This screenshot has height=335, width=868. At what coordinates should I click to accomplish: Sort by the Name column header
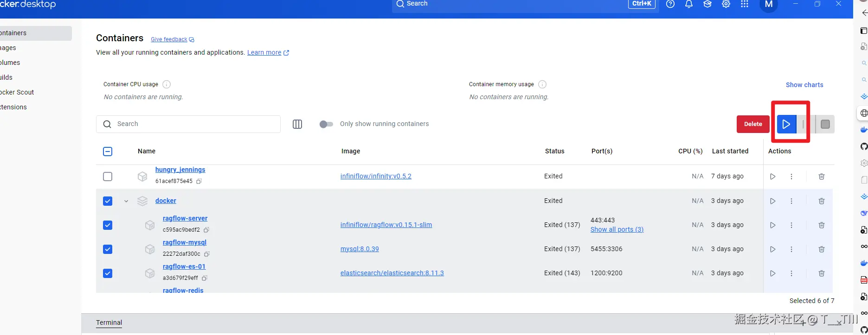(147, 151)
